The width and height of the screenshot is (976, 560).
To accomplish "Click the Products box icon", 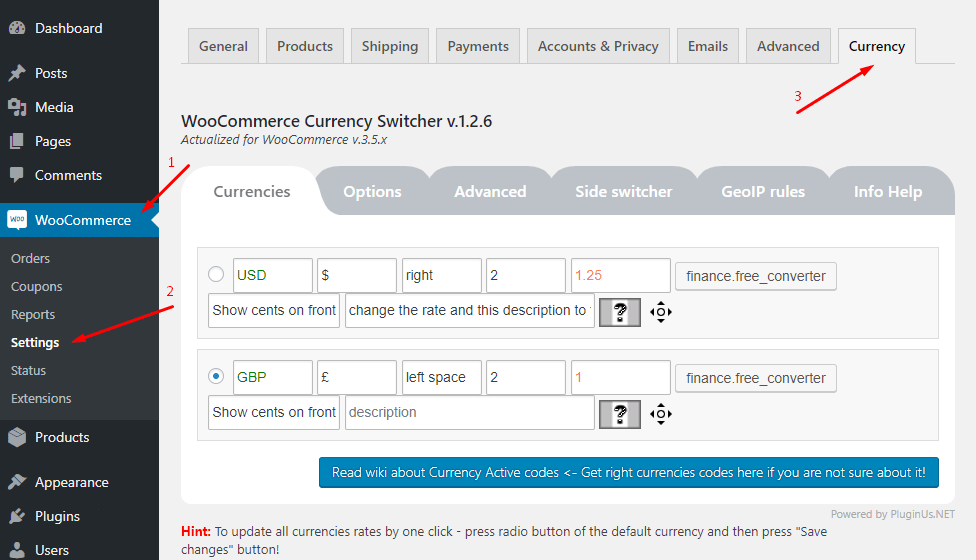I will click(17, 437).
